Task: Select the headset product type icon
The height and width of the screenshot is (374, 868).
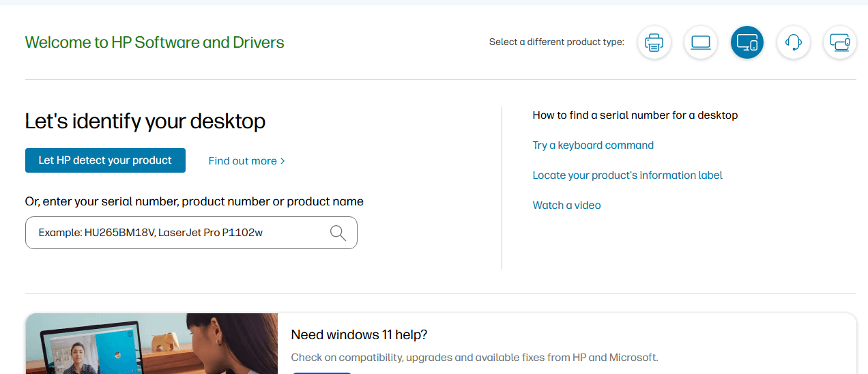Action: click(794, 42)
